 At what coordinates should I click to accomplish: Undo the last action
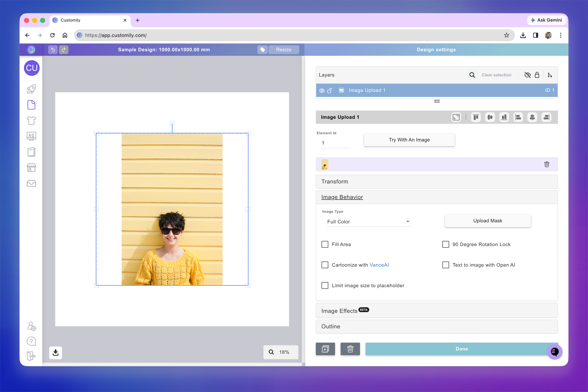pos(53,50)
